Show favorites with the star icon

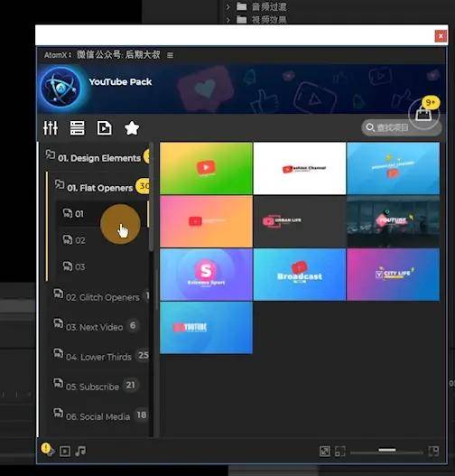(132, 128)
